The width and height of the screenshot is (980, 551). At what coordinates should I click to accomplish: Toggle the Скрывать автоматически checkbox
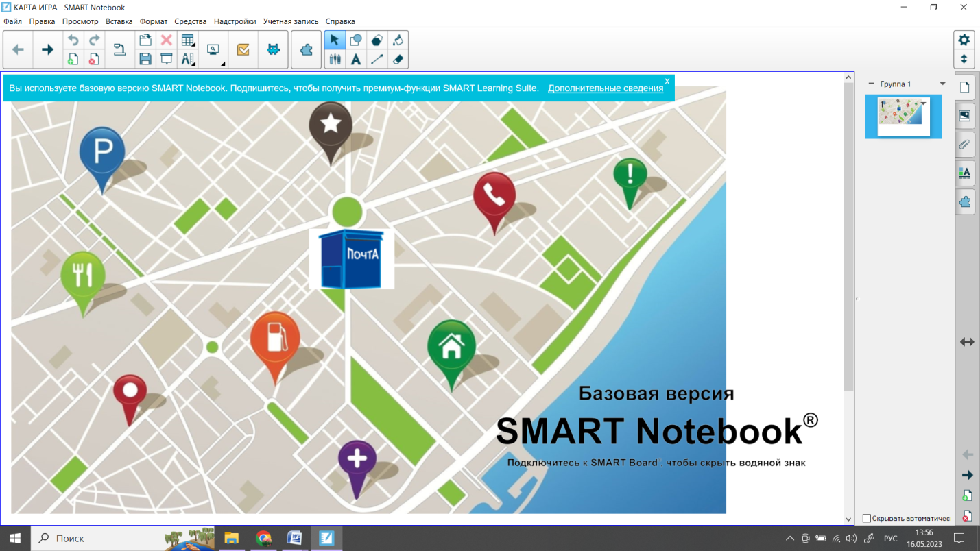point(867,518)
